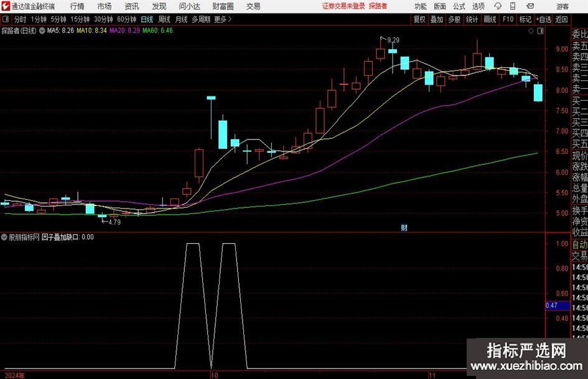Click the 财 finance marker on chart
The height and width of the screenshot is (379, 588).
(x=404, y=228)
